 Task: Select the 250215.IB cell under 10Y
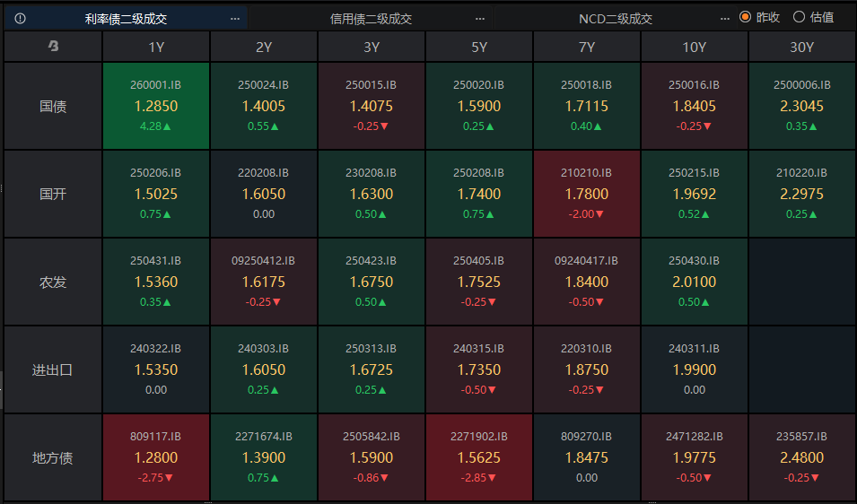pyautogui.click(x=694, y=194)
